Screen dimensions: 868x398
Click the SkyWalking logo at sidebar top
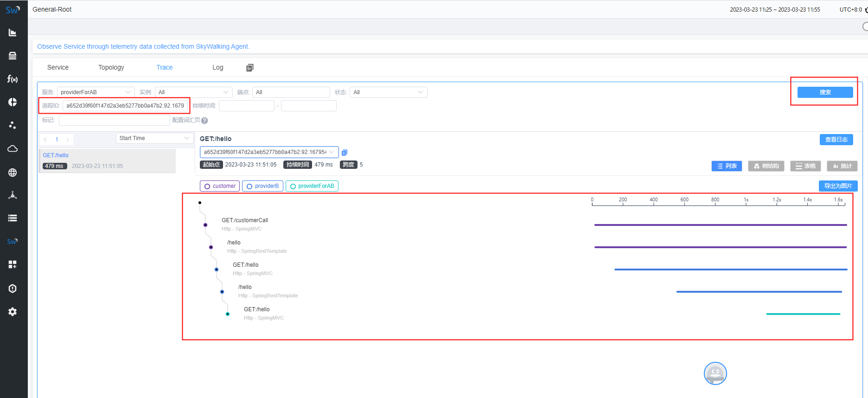click(x=13, y=10)
